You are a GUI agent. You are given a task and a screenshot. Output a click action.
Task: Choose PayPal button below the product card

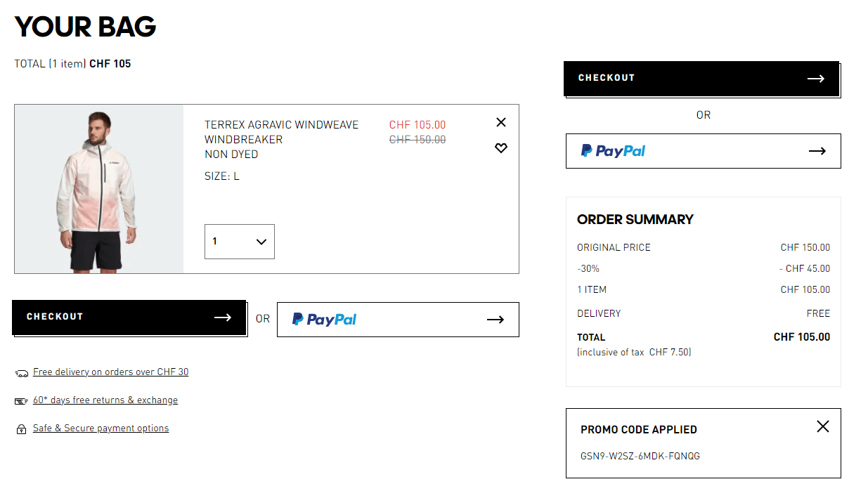point(398,320)
